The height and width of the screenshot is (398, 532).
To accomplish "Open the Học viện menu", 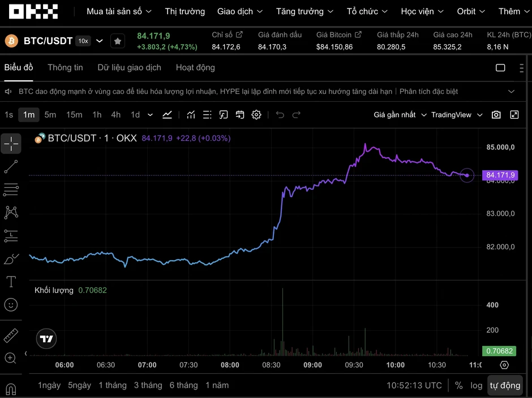I will tap(422, 11).
